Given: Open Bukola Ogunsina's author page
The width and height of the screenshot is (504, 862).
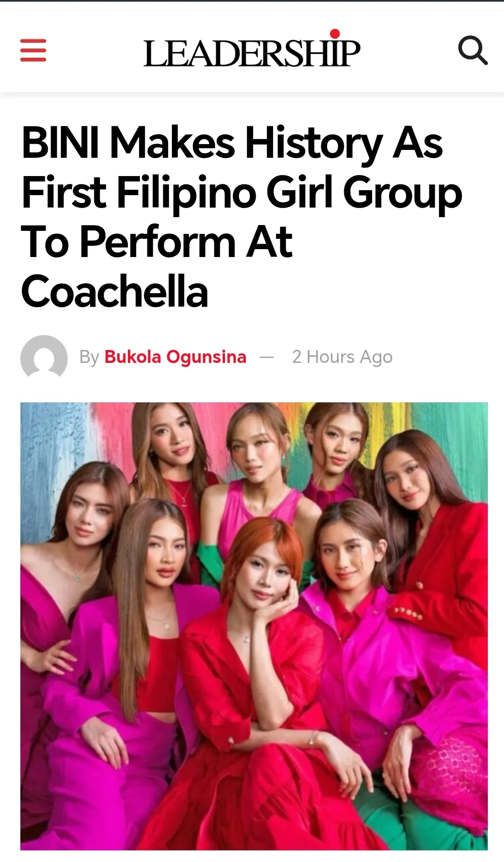Looking at the screenshot, I should [175, 357].
